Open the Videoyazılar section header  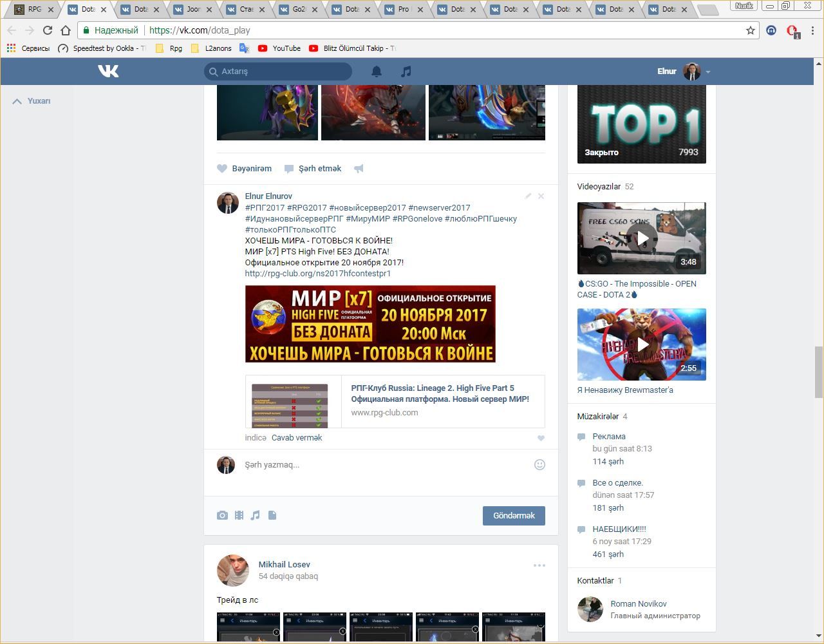[599, 187]
